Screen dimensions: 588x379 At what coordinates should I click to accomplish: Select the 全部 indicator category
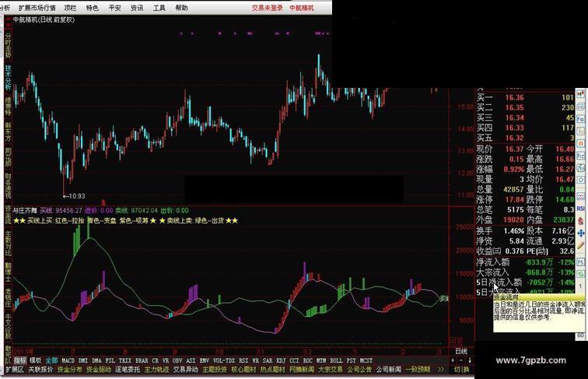pos(52,360)
